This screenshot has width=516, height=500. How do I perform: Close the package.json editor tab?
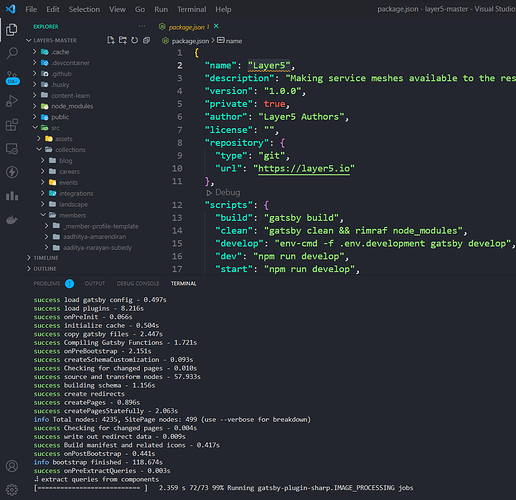point(216,26)
